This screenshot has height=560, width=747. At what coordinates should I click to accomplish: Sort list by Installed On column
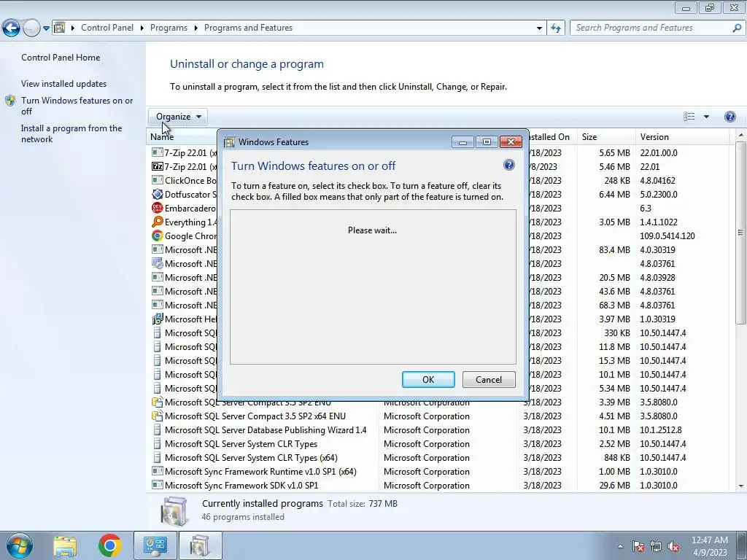pos(551,136)
